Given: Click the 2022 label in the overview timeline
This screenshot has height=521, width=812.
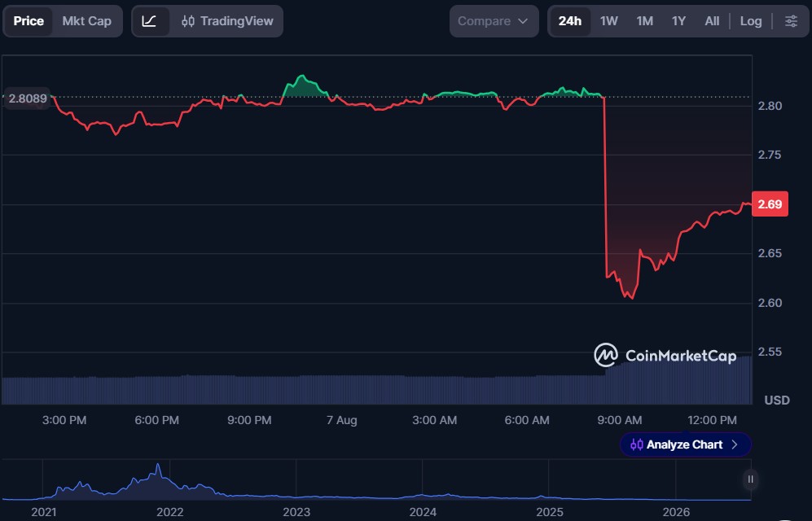Looking at the screenshot, I should coord(170,512).
